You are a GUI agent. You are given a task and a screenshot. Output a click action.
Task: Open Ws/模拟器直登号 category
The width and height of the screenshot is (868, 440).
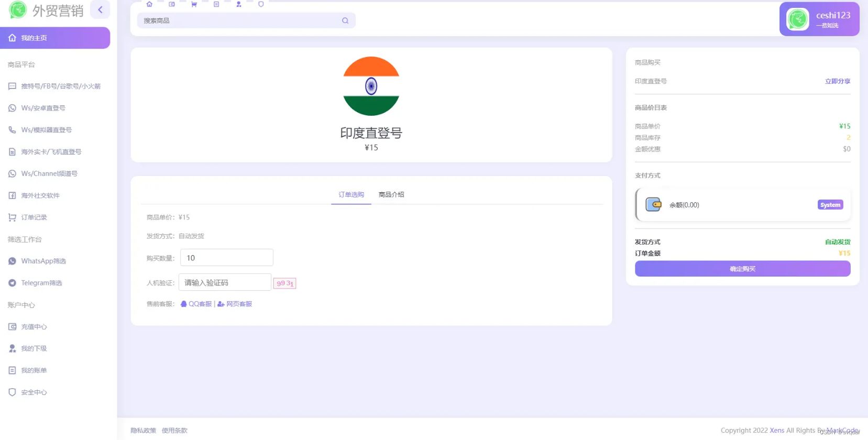tap(55, 130)
